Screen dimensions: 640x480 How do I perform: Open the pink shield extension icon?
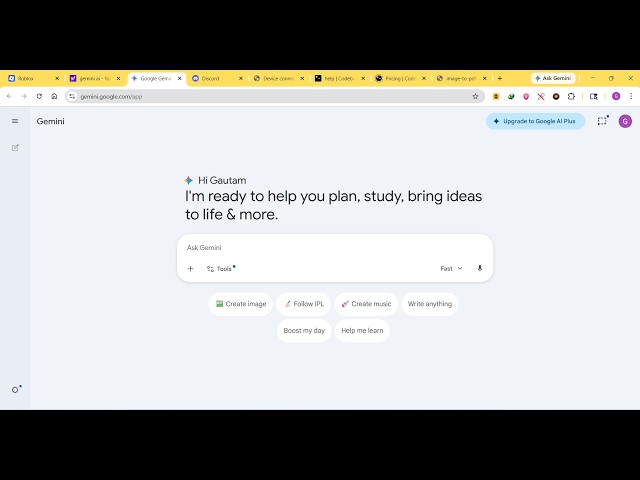click(x=526, y=97)
